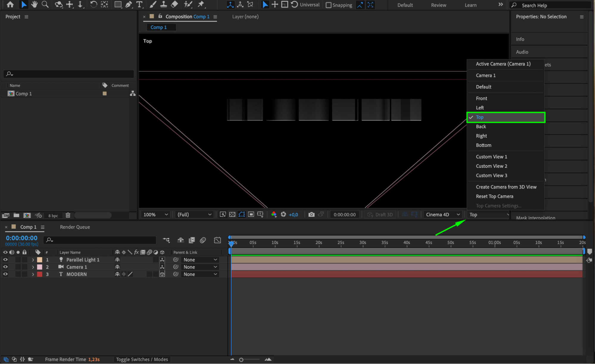Choose Front from the view menu
Viewport: 595px width, 364px height.
coord(481,98)
